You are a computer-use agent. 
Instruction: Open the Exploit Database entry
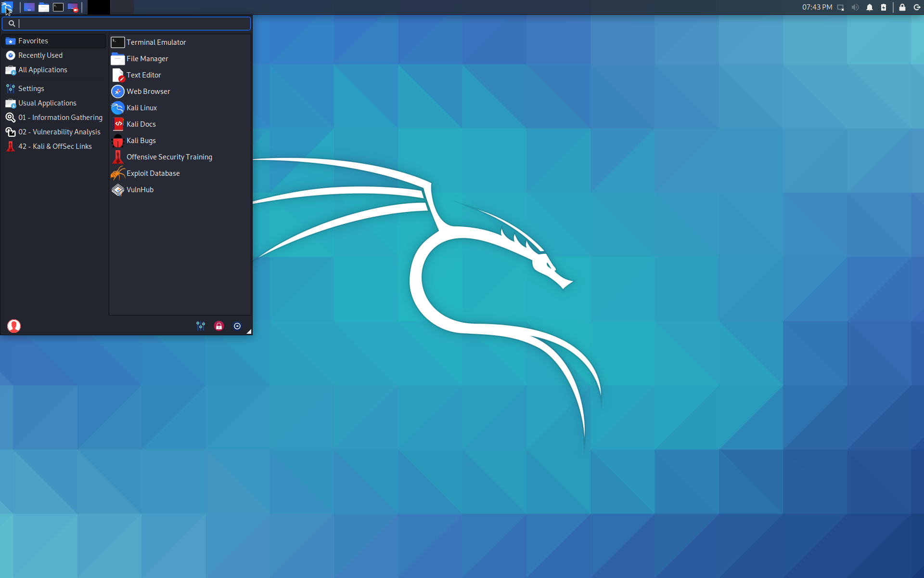pyautogui.click(x=180, y=173)
